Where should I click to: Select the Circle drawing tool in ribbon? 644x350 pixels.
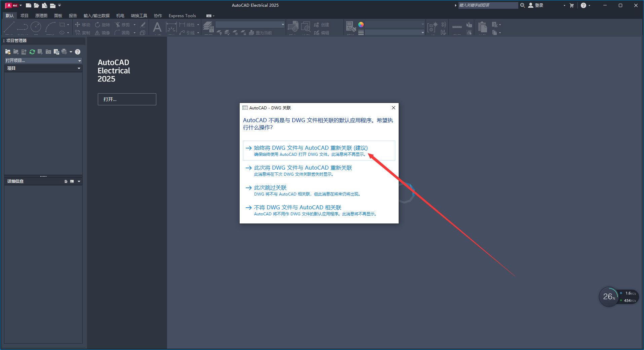36,27
